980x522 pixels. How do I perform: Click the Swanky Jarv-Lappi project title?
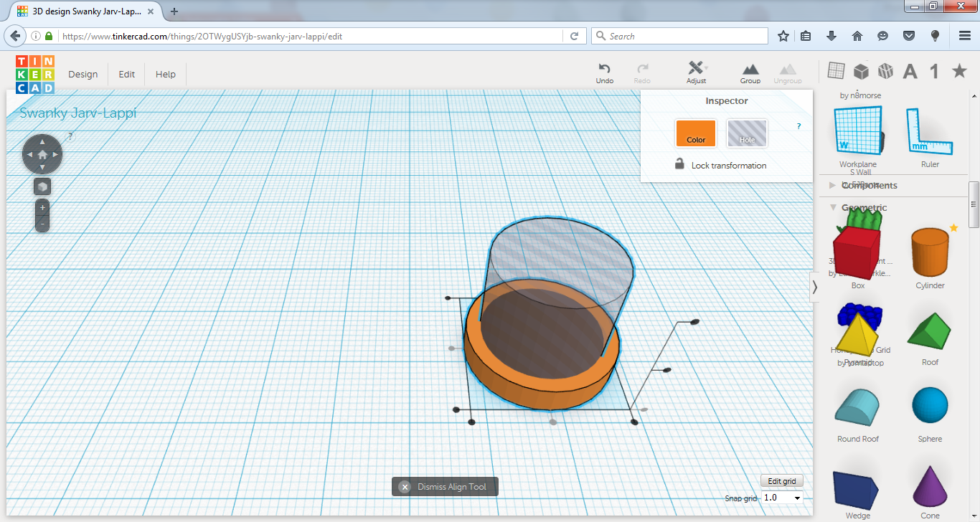(x=78, y=113)
